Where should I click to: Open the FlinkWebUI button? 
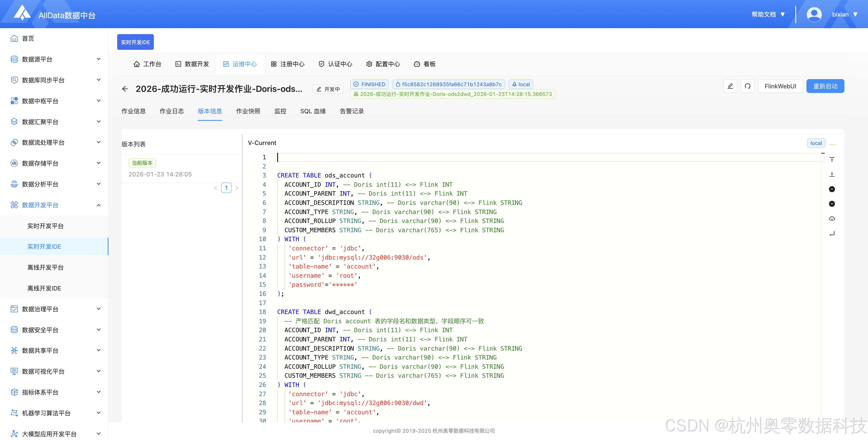pos(780,86)
